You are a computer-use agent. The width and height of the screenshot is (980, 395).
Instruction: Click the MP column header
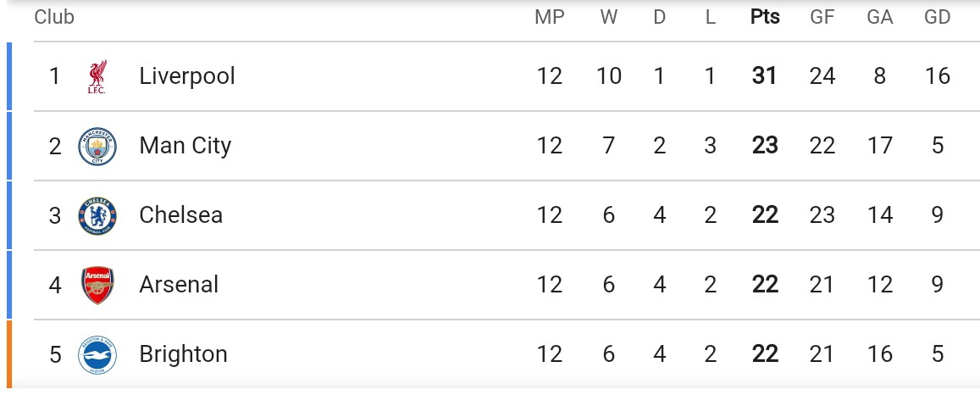tap(550, 17)
